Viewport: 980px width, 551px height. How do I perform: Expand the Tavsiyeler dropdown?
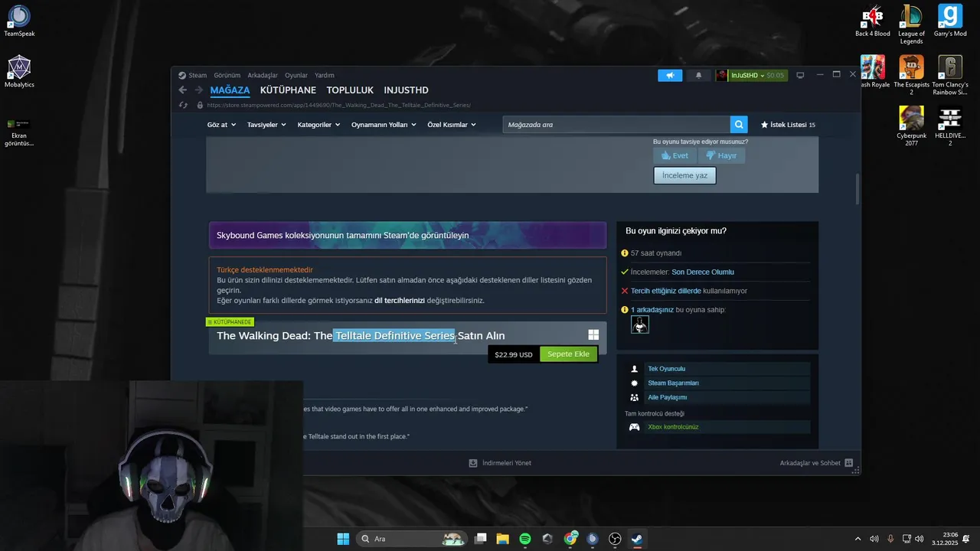[266, 125]
